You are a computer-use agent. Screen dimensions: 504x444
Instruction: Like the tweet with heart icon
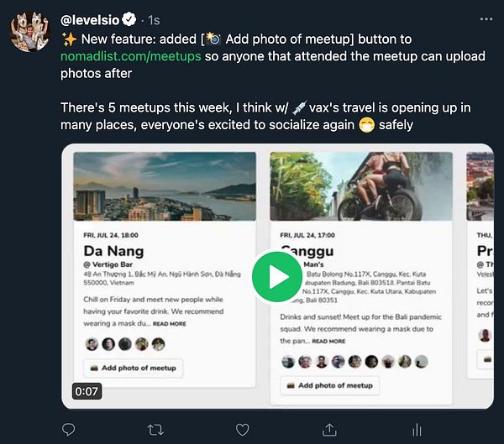242,430
